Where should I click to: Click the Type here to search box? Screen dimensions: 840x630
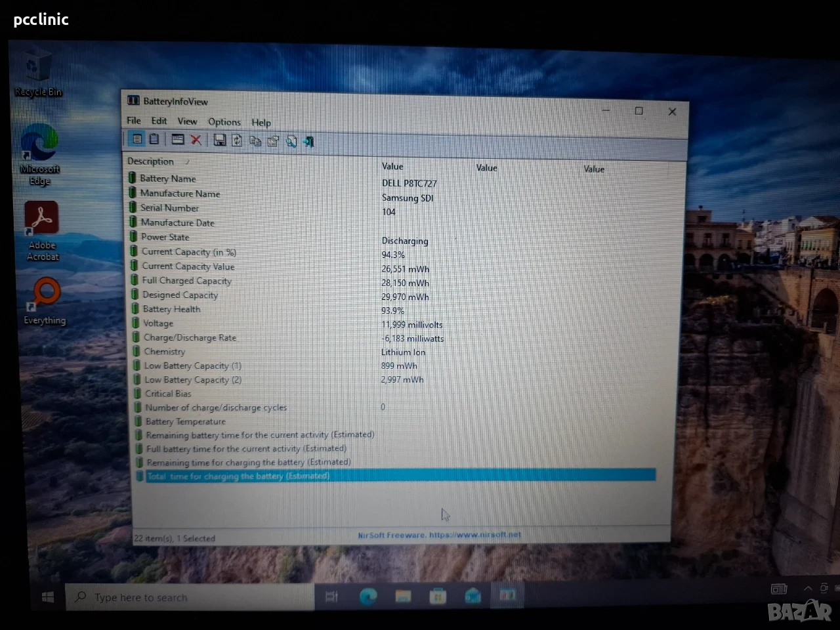coord(190,597)
